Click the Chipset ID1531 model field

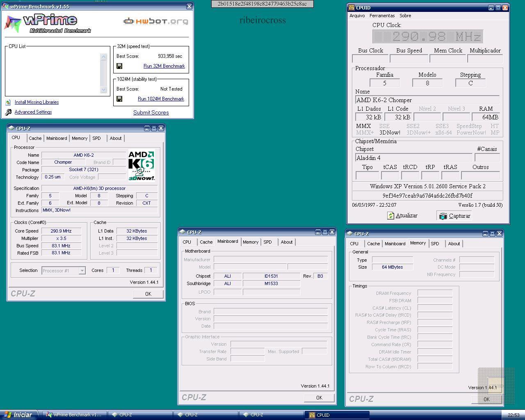click(x=271, y=276)
